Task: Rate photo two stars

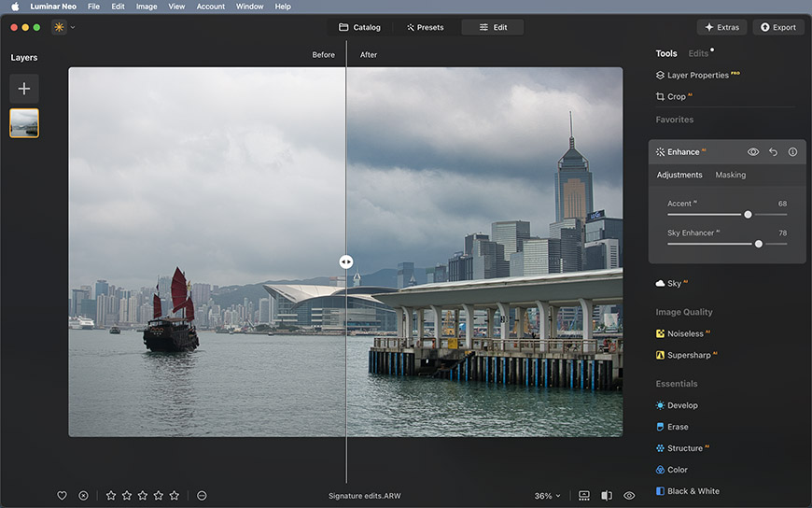Action: (127, 496)
